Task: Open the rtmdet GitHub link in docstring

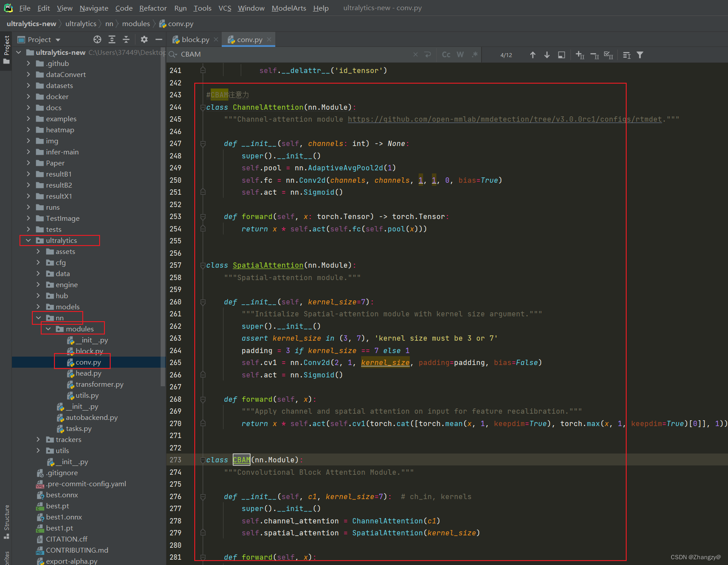Action: [505, 119]
